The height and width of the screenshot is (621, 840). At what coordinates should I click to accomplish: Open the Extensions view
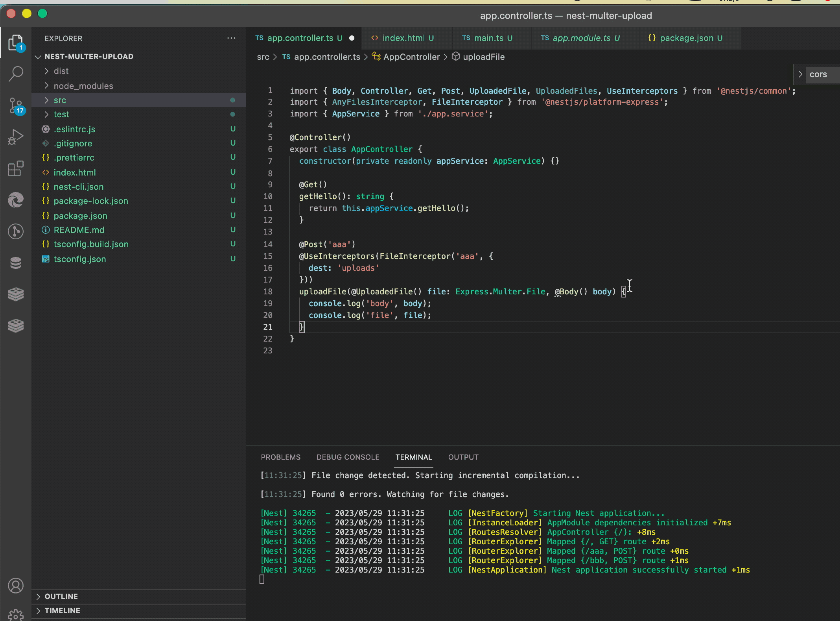(16, 168)
